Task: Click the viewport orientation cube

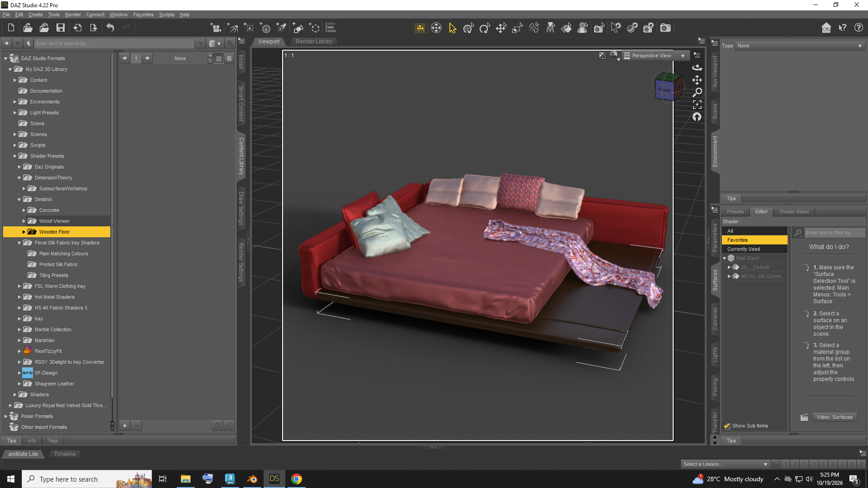Action: click(668, 87)
